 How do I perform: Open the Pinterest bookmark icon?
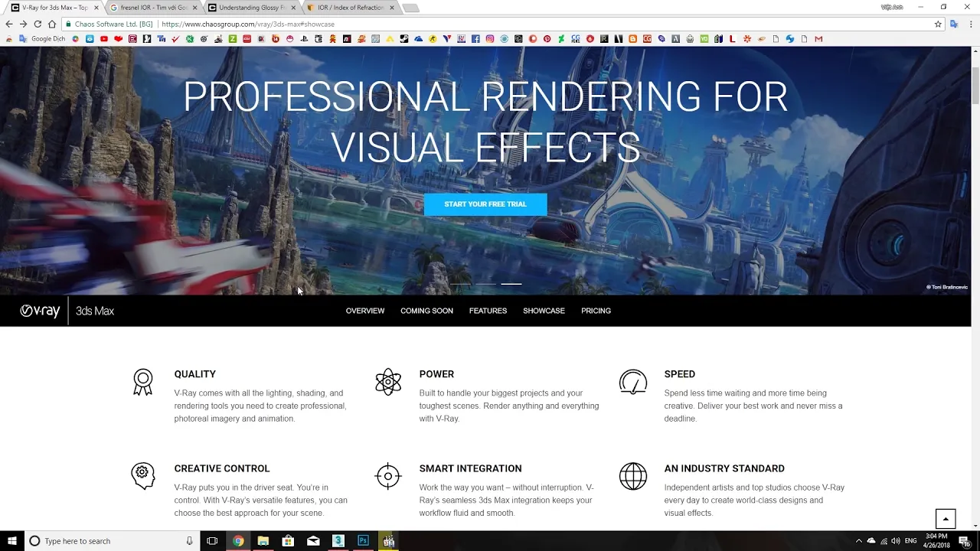pos(547,38)
